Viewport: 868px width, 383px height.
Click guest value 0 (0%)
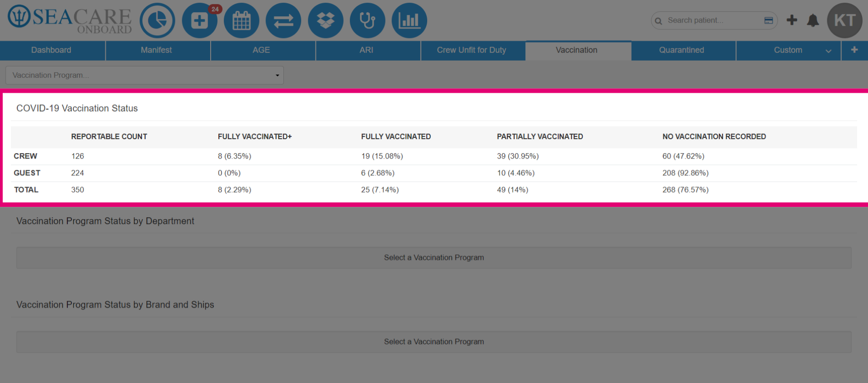pos(229,173)
